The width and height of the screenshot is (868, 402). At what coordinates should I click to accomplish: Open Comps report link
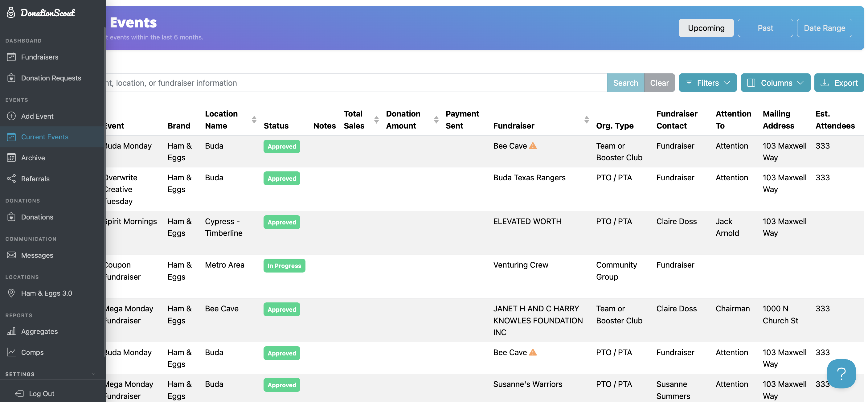coord(32,352)
